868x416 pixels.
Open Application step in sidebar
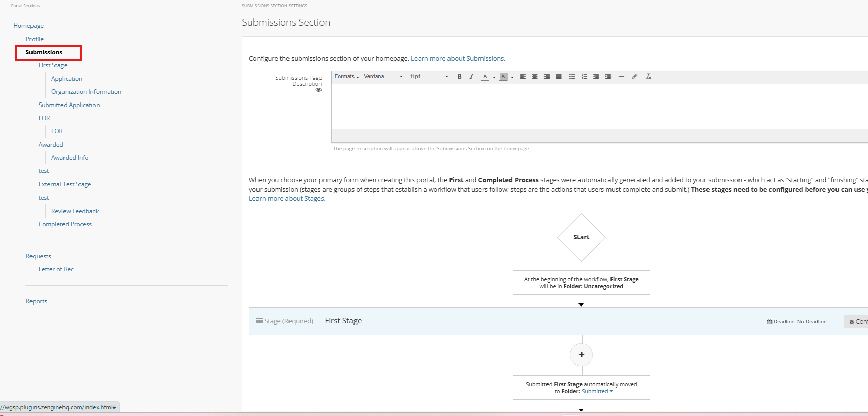(x=67, y=79)
